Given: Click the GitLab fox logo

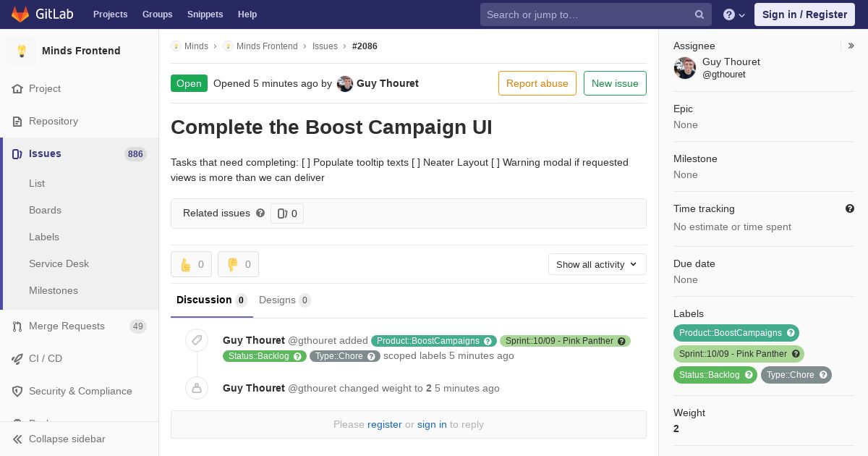Looking at the screenshot, I should pos(20,14).
